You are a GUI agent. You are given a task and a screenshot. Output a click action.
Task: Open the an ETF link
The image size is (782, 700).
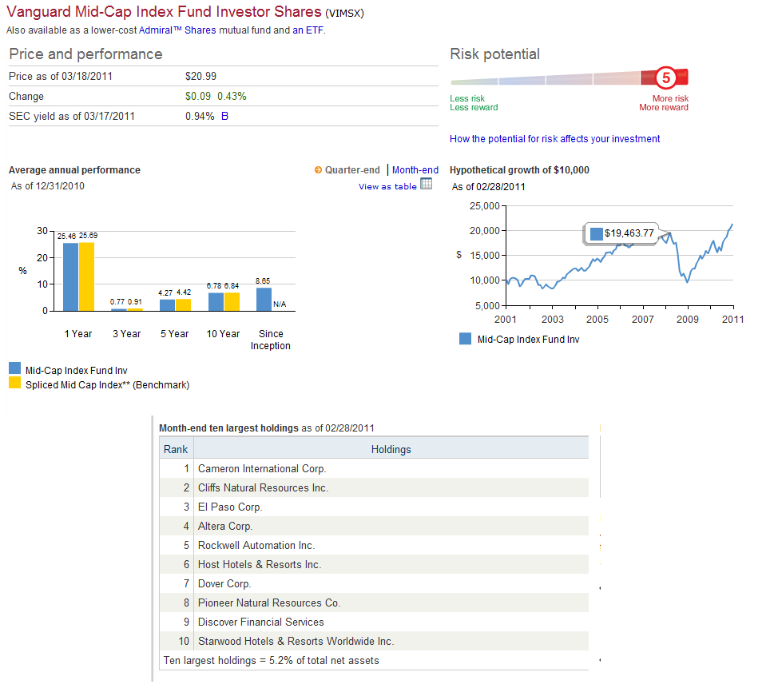click(x=308, y=30)
